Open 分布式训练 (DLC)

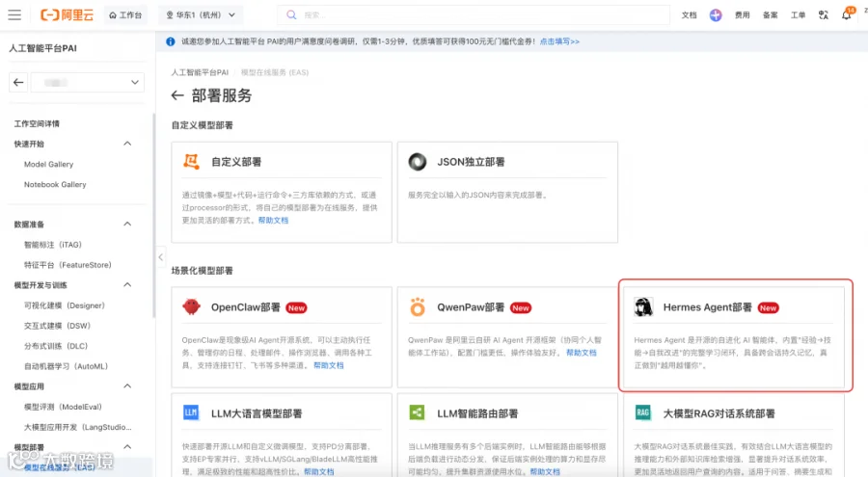coord(55,346)
